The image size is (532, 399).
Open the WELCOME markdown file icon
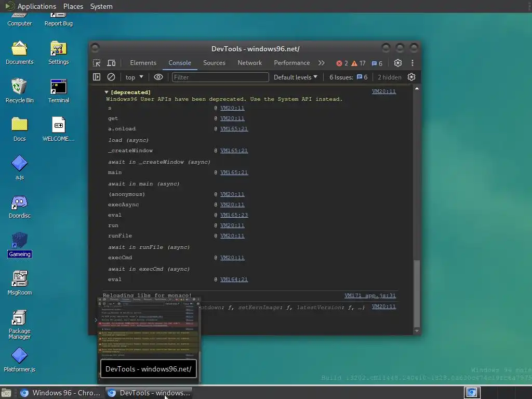point(58,129)
